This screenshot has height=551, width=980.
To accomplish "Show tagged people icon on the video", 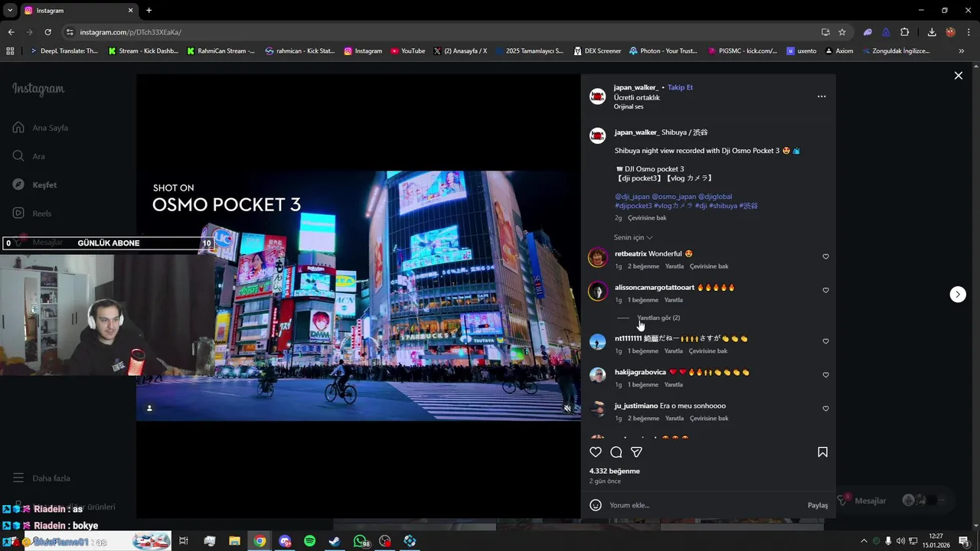I will [149, 408].
